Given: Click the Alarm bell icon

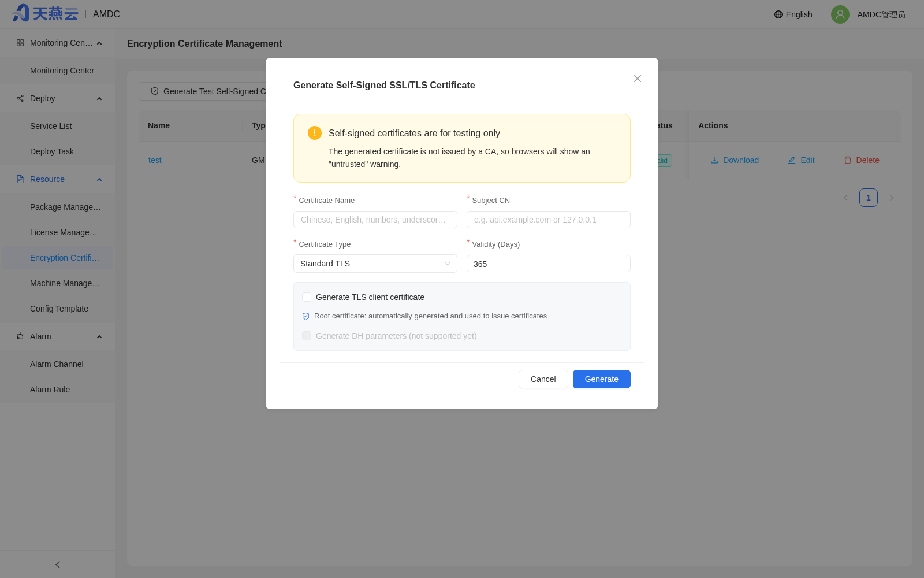Looking at the screenshot, I should [x=20, y=336].
